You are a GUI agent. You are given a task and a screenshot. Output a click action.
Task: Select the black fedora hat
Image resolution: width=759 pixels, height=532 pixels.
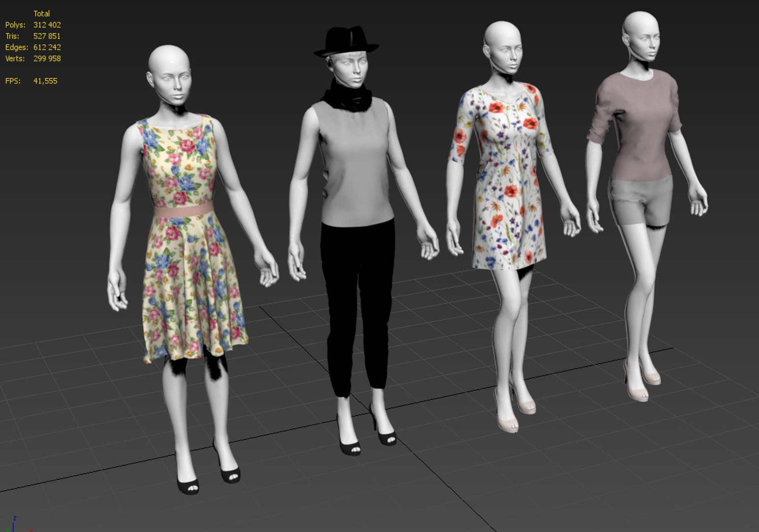pos(346,40)
